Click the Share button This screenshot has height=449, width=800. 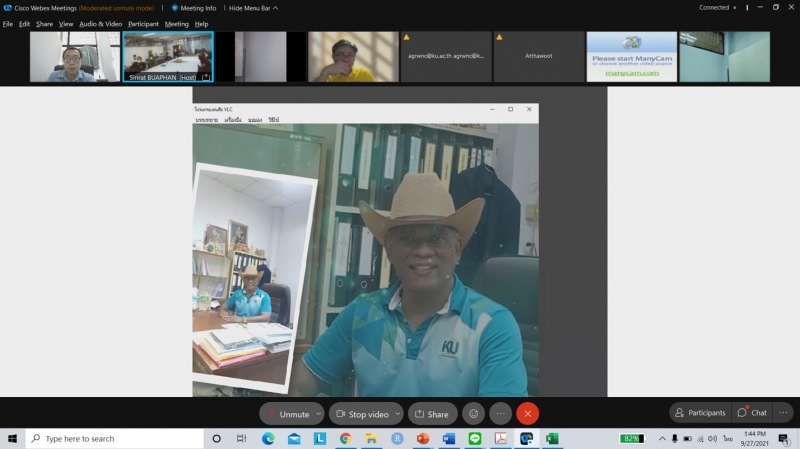tap(432, 413)
